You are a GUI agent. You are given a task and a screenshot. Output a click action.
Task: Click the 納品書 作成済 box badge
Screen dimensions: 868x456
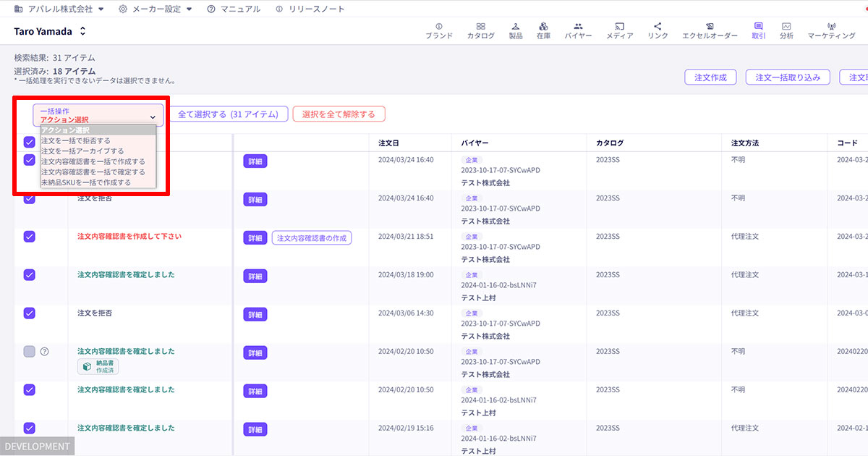[x=98, y=367]
